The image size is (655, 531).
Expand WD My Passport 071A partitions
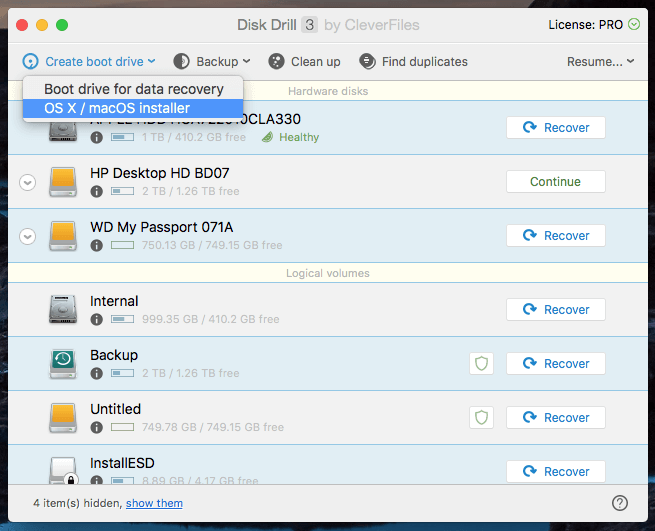pos(28,236)
